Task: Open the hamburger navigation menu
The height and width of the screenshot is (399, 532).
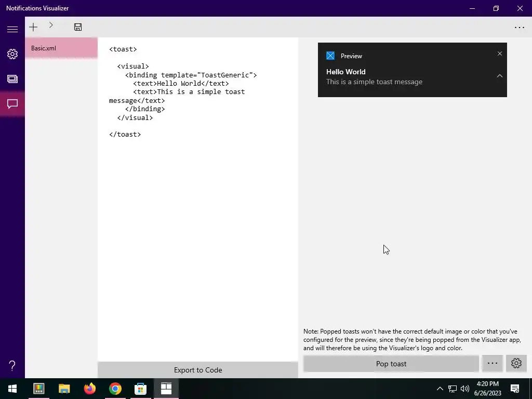Action: tap(12, 29)
